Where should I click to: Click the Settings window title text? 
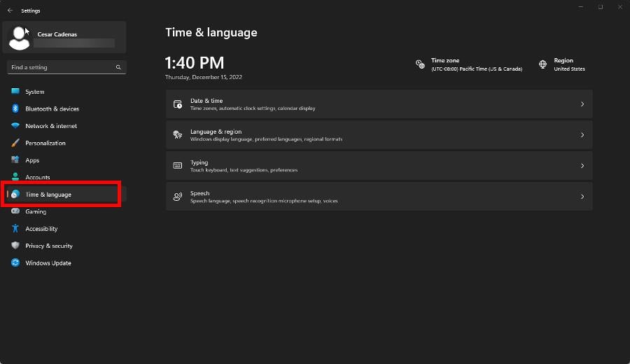(31, 10)
